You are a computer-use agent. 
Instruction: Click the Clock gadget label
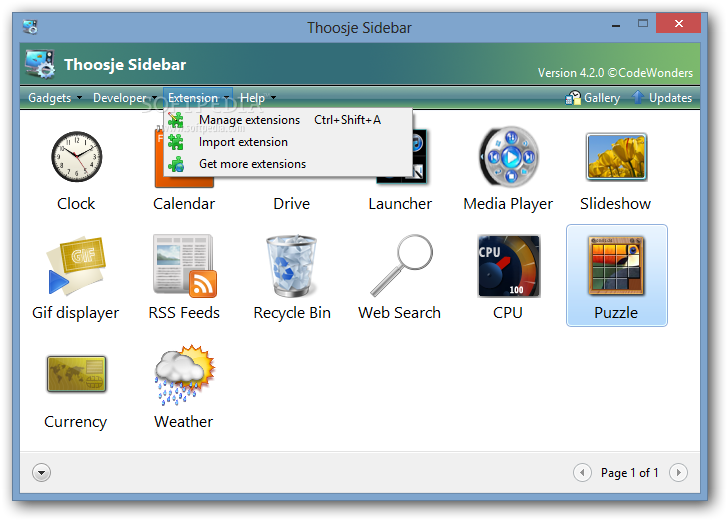pos(76,204)
